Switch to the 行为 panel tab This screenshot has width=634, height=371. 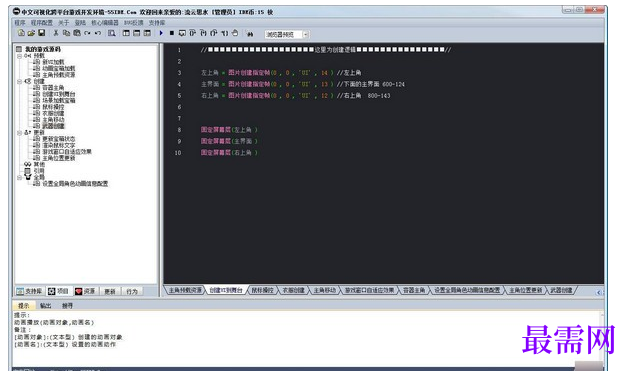(132, 291)
